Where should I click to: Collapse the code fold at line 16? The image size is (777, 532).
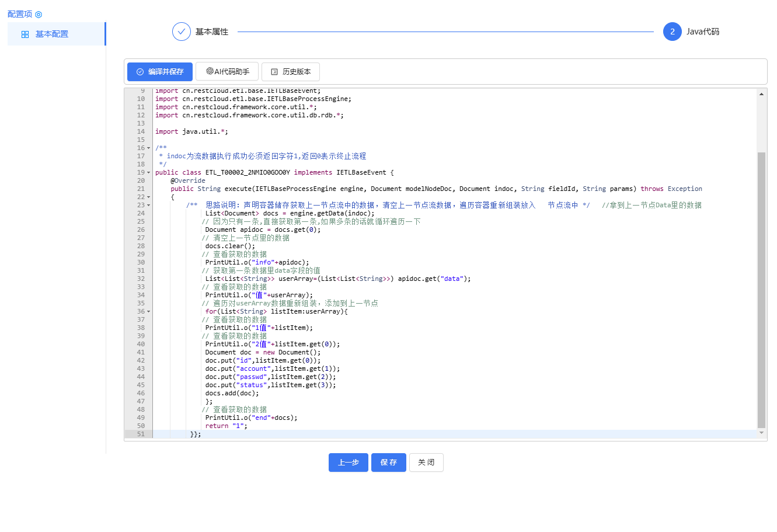(149, 148)
